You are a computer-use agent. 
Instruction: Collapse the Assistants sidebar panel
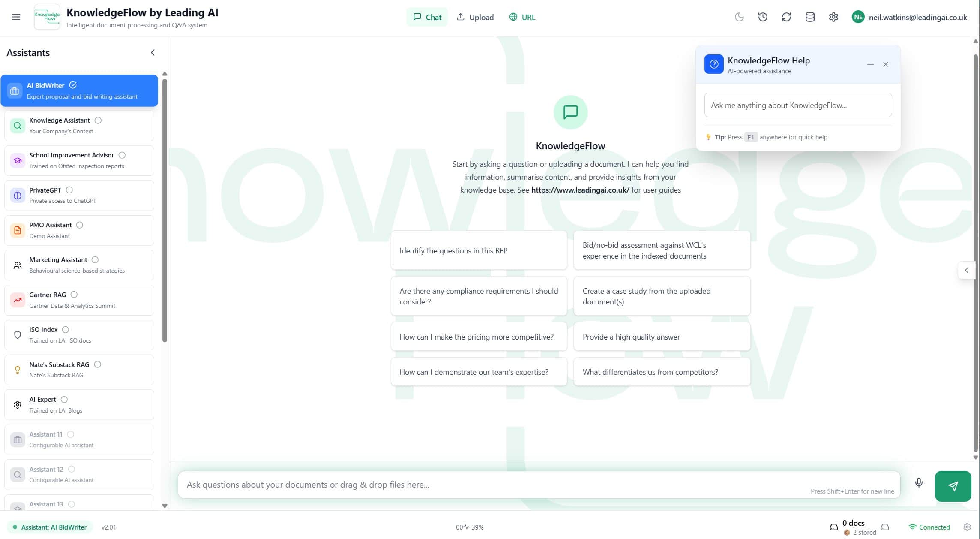(x=153, y=53)
